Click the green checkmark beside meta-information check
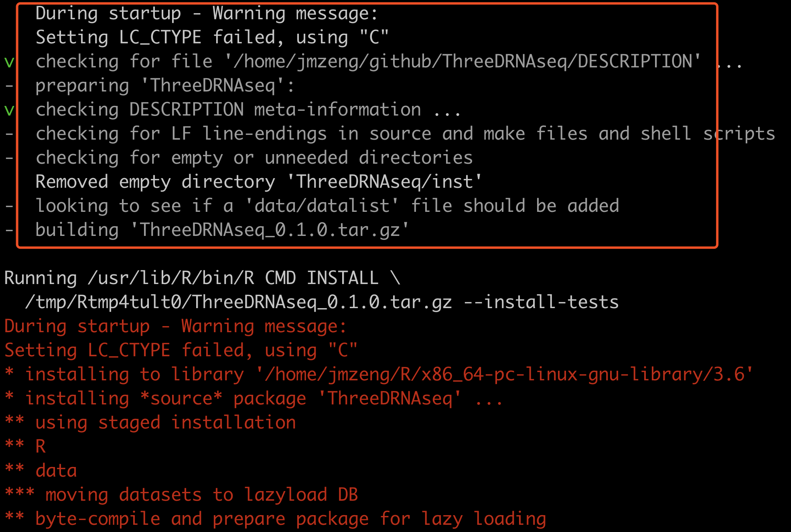The image size is (791, 532). click(x=9, y=110)
